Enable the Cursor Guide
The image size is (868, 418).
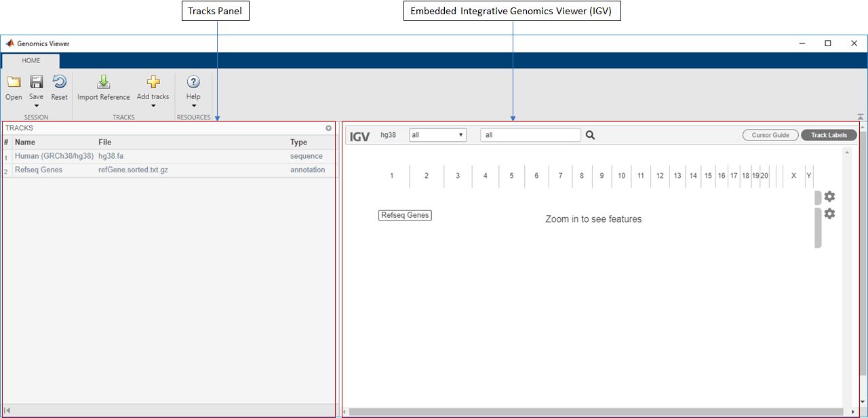click(x=770, y=134)
